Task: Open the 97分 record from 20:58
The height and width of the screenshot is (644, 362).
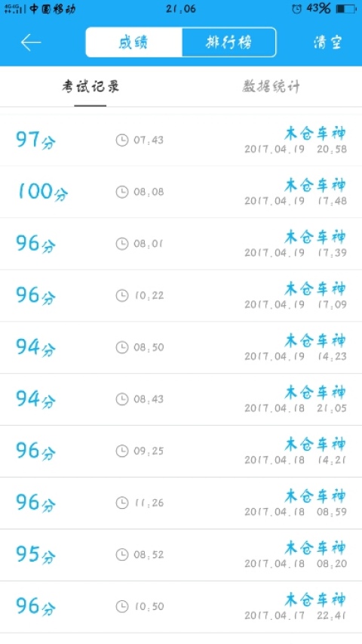Action: coord(181,140)
